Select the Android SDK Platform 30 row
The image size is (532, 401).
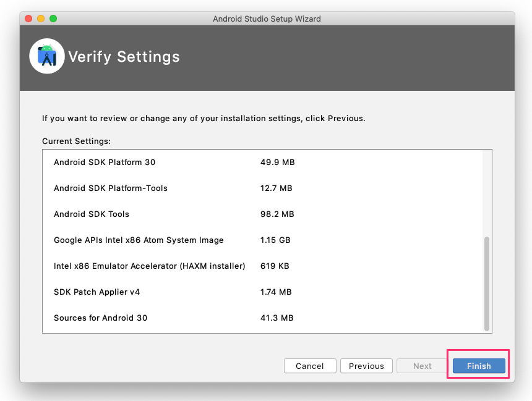point(262,162)
